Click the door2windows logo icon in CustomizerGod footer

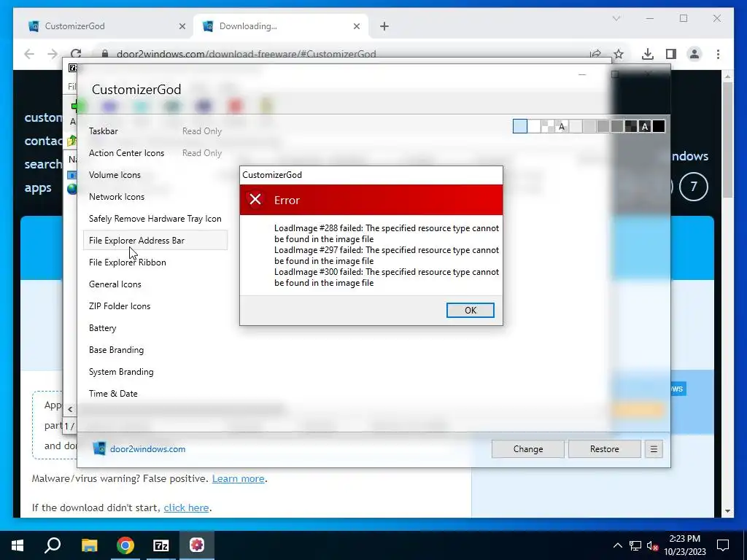click(x=99, y=448)
